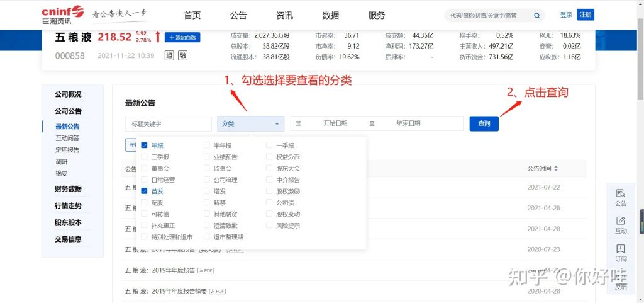644x303 pixels.
Task: Select 互动问答 in the sidebar
Action: click(67, 138)
